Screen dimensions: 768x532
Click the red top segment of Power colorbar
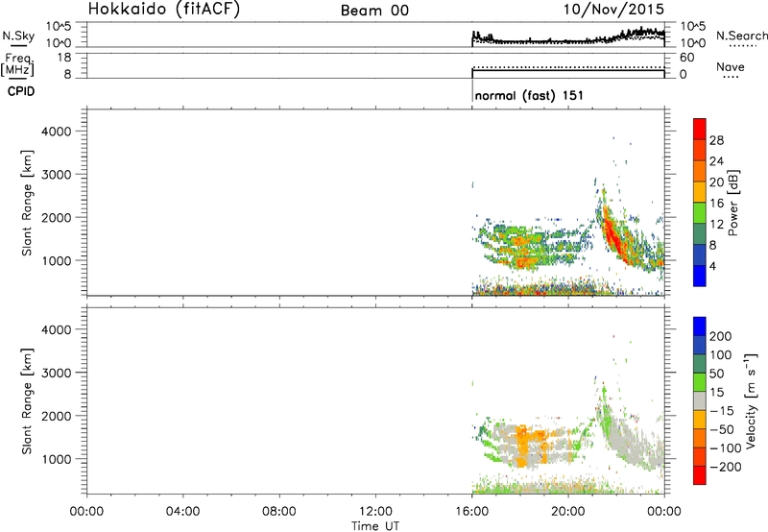(700, 129)
